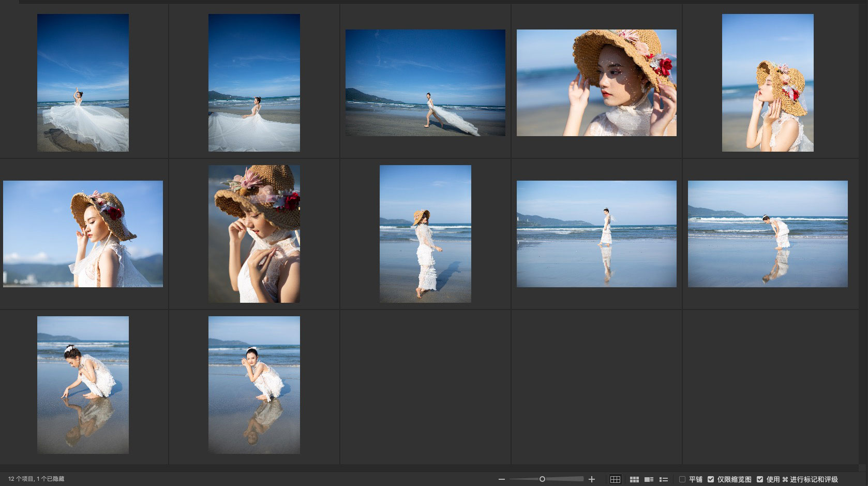Image resolution: width=868 pixels, height=486 pixels.
Task: Uncheck 使用 ⌘ 进行标记和评级 checkbox
Action: (x=760, y=479)
